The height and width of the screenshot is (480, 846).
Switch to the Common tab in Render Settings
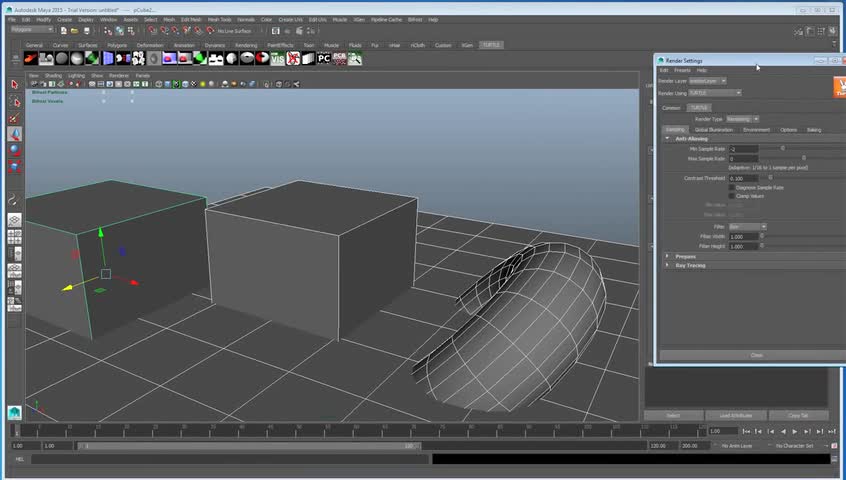[x=671, y=108]
